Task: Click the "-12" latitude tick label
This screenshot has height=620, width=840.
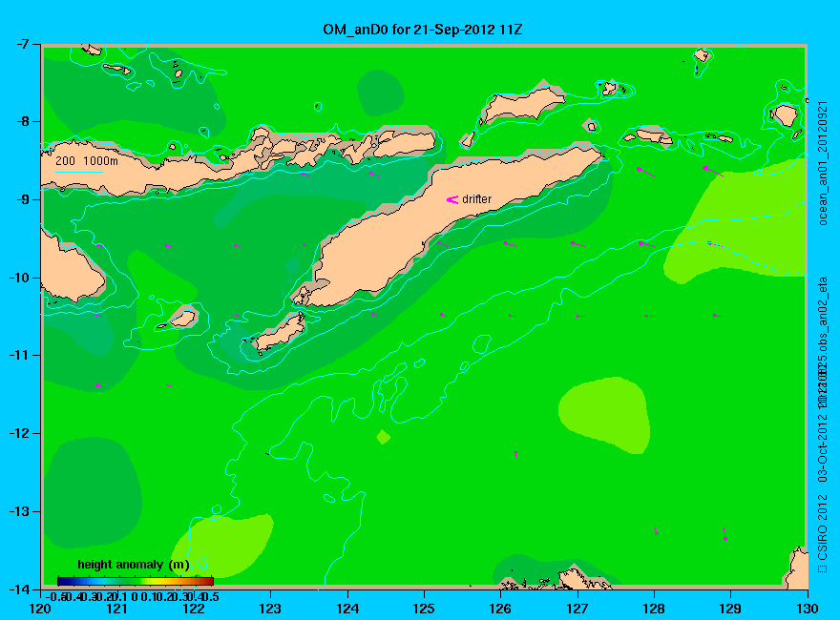Action: pyautogui.click(x=20, y=433)
